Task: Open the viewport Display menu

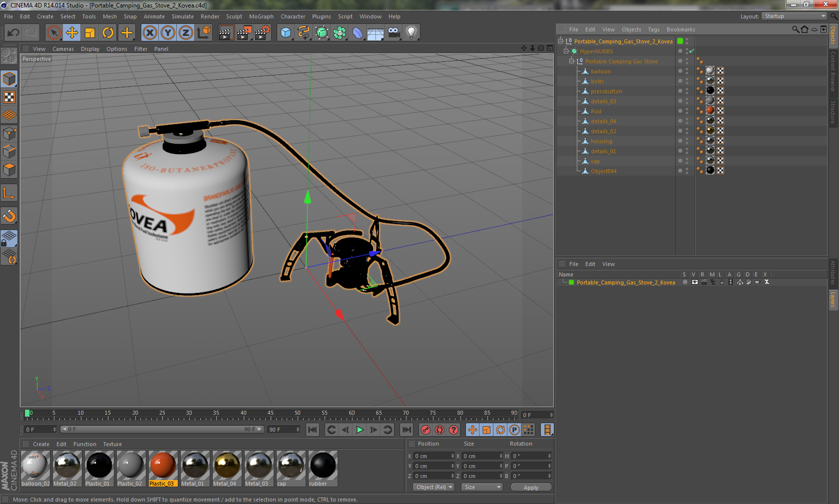Action: click(90, 49)
